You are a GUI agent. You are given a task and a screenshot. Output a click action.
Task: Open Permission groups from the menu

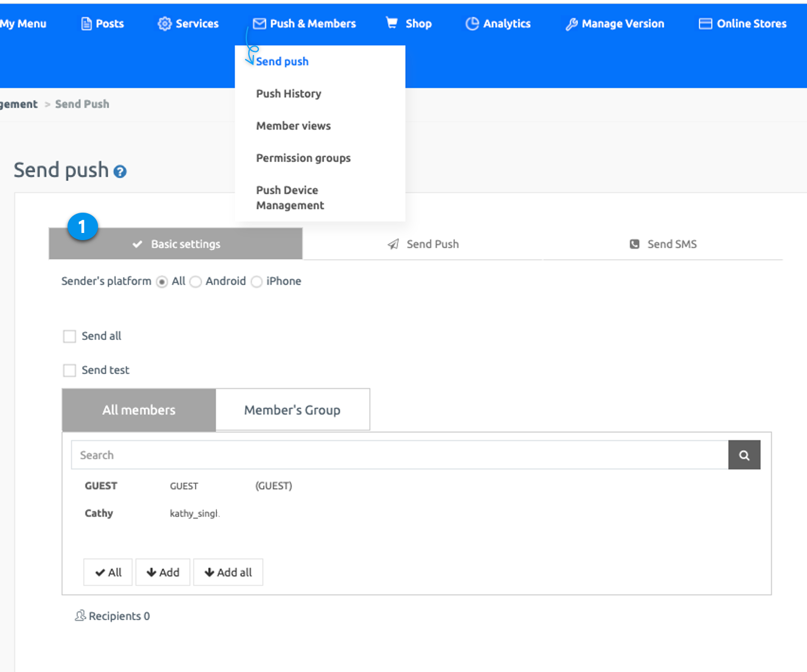(x=303, y=158)
